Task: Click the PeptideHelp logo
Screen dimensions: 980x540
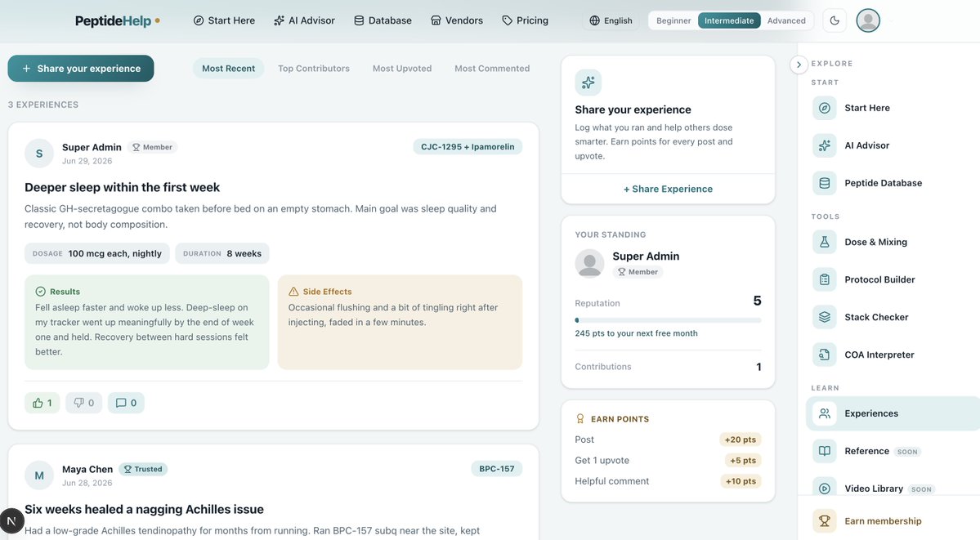Action: [117, 20]
